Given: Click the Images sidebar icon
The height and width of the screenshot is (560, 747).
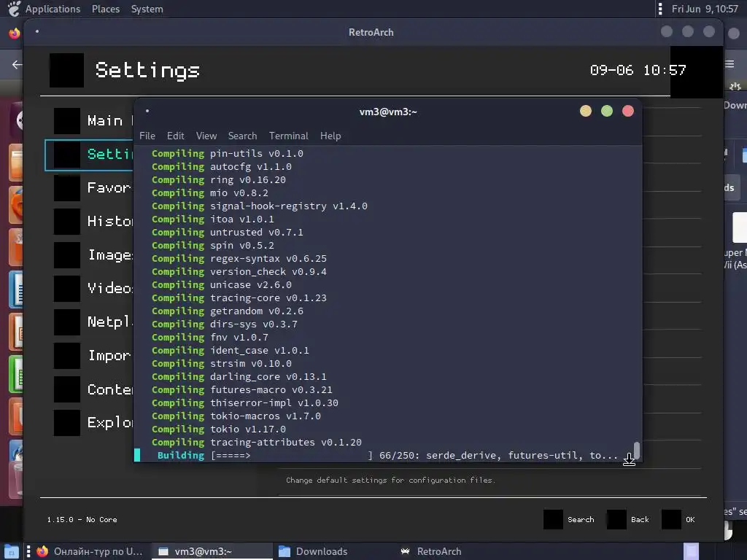Looking at the screenshot, I should pyautogui.click(x=66, y=255).
